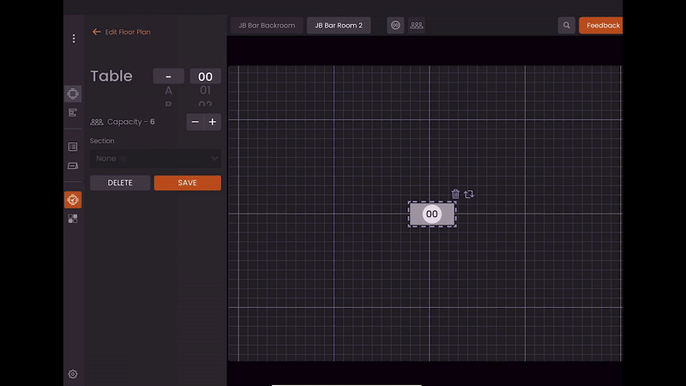Click the back arrow next to Edit Floor Plan
The width and height of the screenshot is (686, 386).
pyautogui.click(x=96, y=32)
